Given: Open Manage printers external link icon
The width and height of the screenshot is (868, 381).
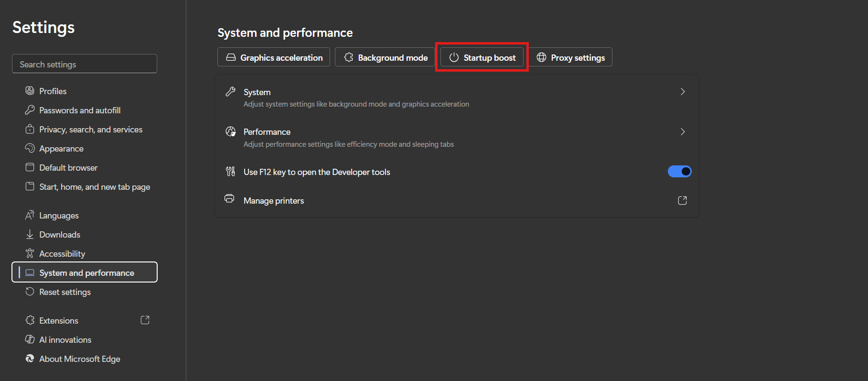Looking at the screenshot, I should (682, 201).
